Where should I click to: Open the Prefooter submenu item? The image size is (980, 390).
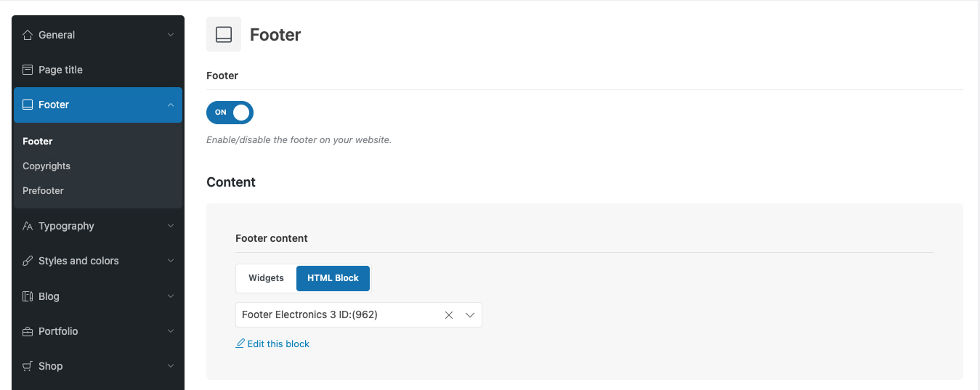tap(43, 190)
